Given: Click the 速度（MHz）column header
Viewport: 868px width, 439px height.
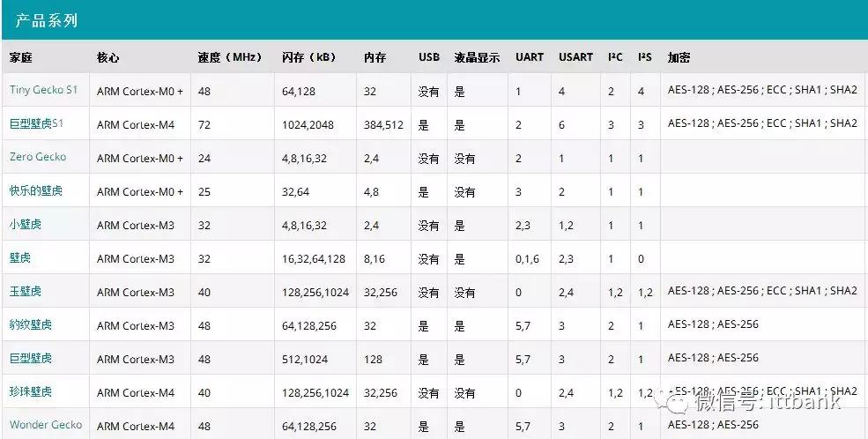Looking at the screenshot, I should pyautogui.click(x=230, y=57).
